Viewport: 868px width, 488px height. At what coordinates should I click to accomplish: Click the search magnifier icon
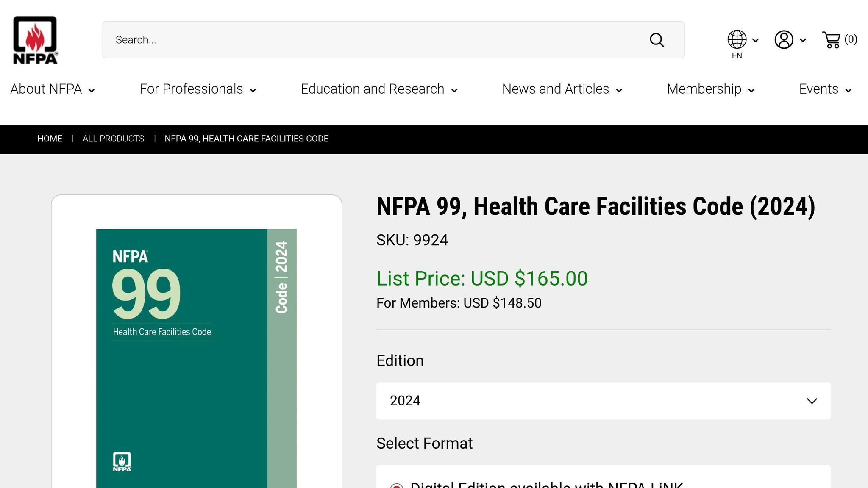pos(657,40)
